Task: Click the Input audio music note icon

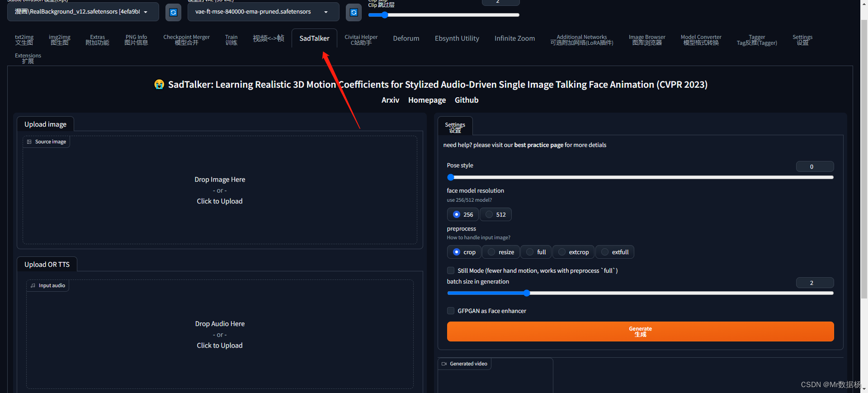Action: point(33,286)
